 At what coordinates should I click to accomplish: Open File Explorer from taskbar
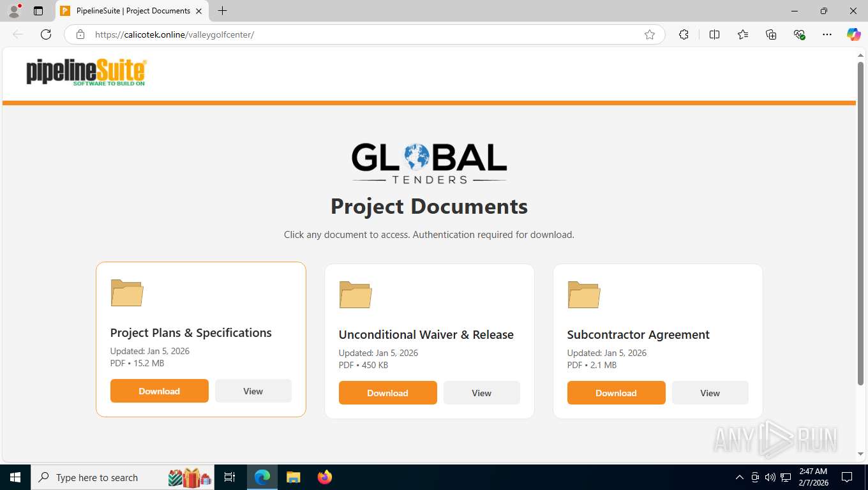tap(293, 477)
